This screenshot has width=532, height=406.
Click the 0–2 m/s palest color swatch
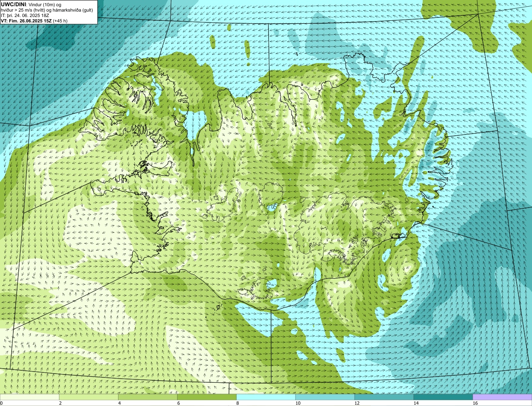pos(30,397)
